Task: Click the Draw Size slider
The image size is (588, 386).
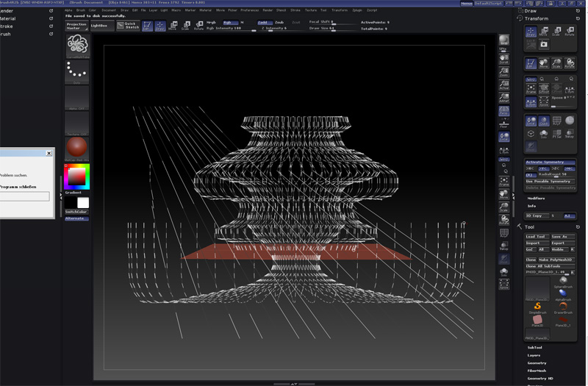Action: click(x=332, y=29)
